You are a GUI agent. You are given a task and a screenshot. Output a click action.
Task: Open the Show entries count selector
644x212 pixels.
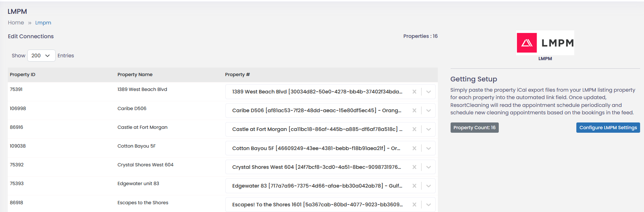tap(41, 55)
